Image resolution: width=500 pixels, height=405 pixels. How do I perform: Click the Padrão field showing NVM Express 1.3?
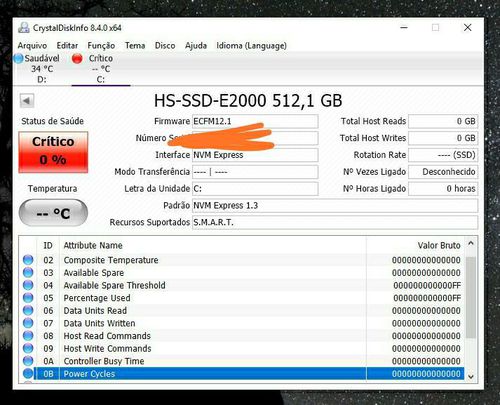click(x=335, y=206)
